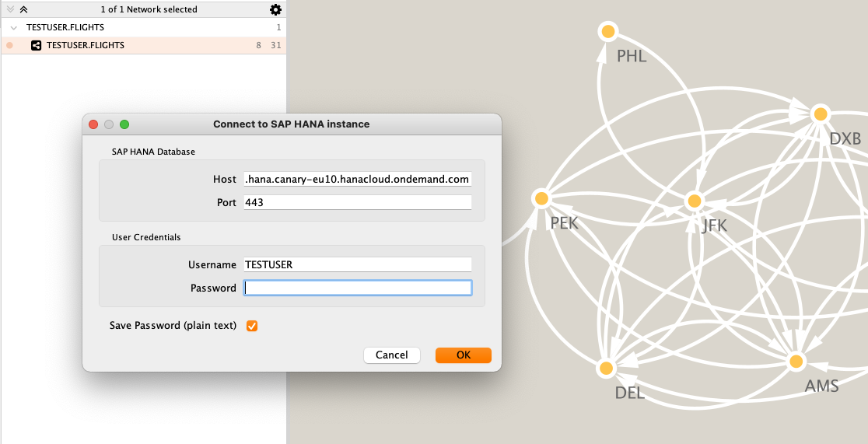Select the DXB airport node
This screenshot has width=868, height=444.
820,114
